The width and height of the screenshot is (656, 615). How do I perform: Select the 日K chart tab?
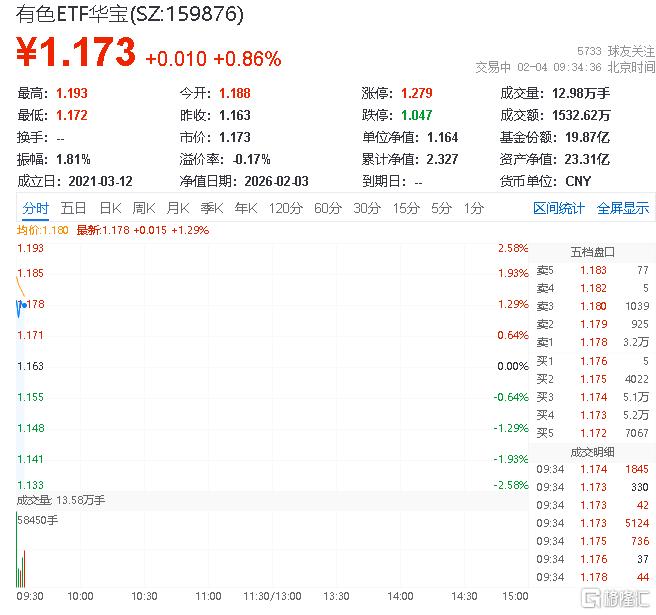click(x=110, y=208)
